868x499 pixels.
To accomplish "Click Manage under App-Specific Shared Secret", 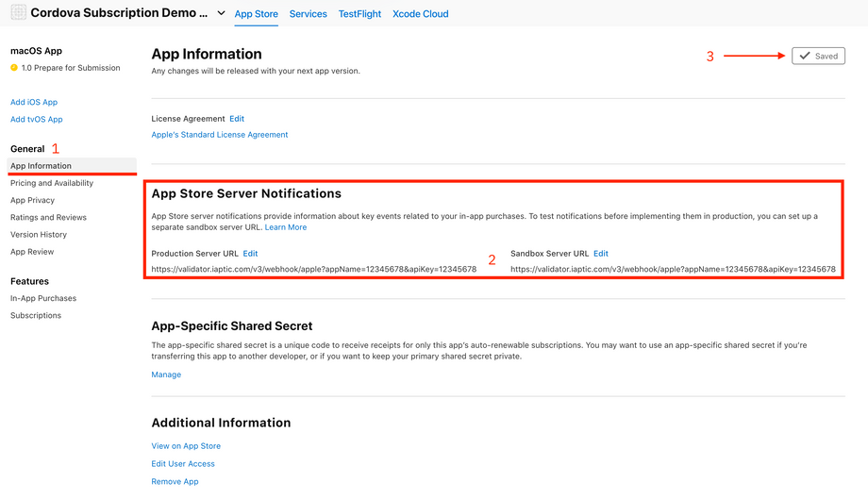I will point(166,374).
